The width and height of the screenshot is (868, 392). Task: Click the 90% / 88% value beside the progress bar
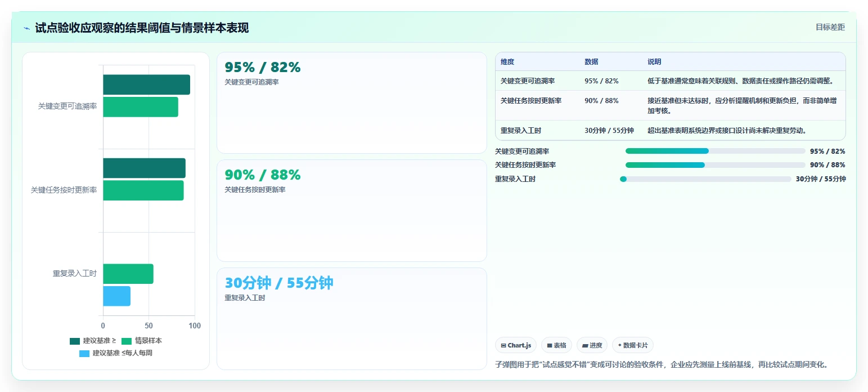827,165
